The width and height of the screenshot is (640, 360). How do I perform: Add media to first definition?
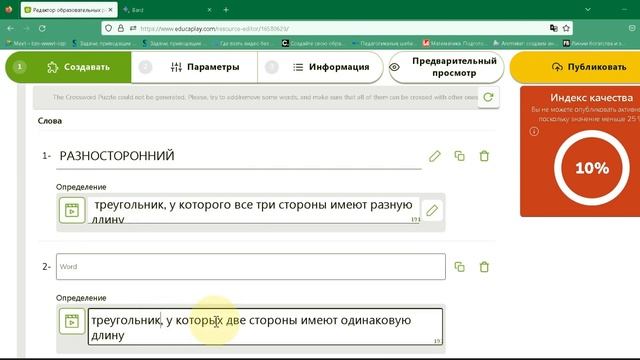tap(72, 210)
